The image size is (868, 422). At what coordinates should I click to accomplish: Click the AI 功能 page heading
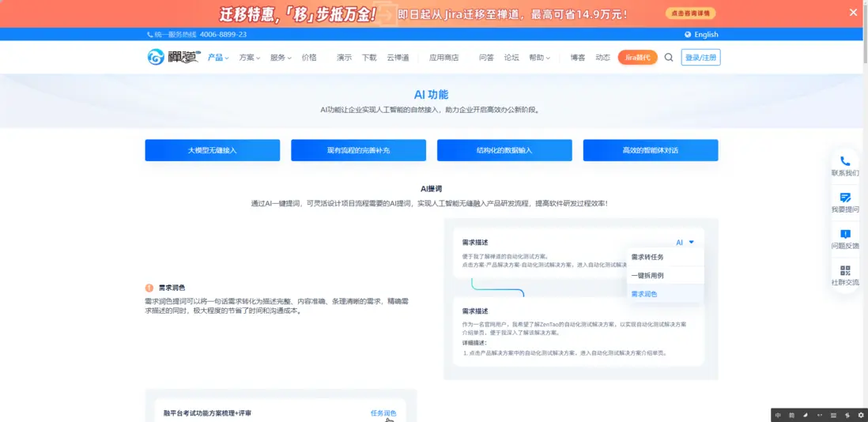431,95
